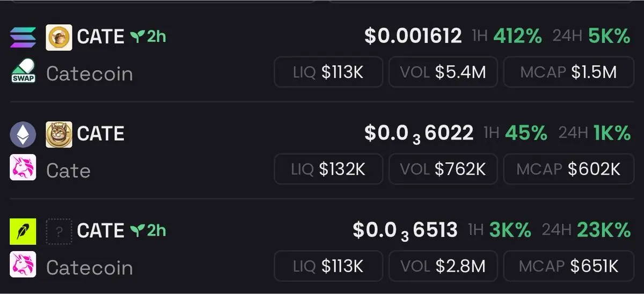The height and width of the screenshot is (294, 644).
Task: Click the $0.001612 price
Action: click(x=413, y=36)
